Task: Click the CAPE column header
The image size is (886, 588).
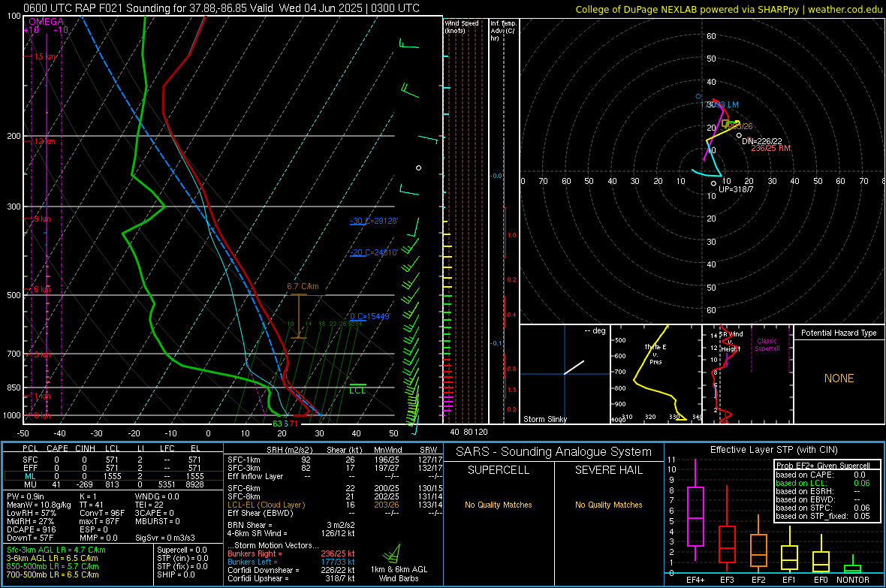Action: tap(57, 448)
